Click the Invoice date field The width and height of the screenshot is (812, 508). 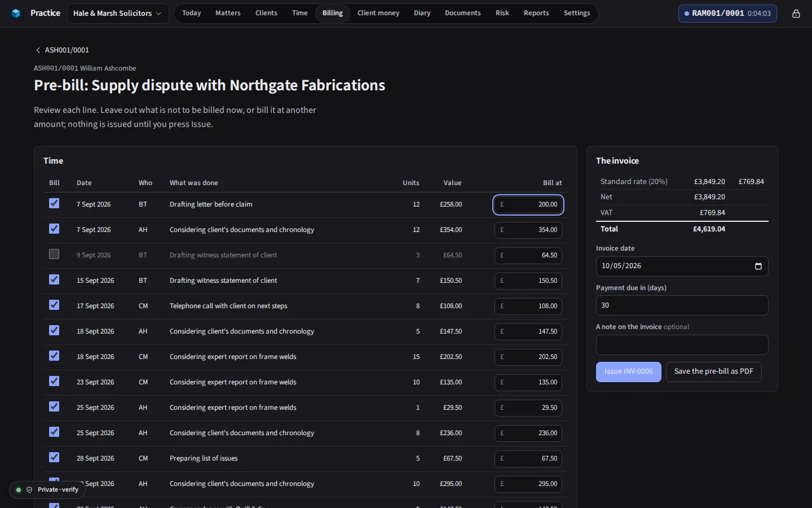pos(682,266)
